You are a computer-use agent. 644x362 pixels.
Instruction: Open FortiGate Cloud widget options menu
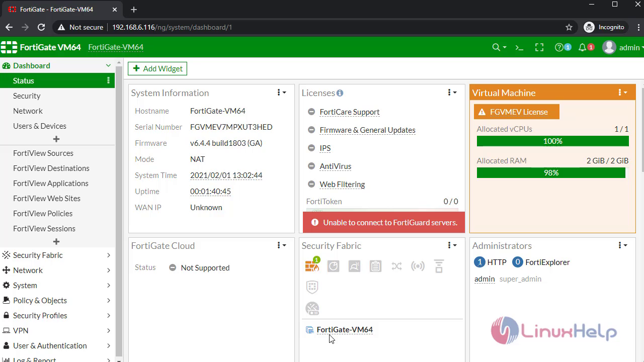(281, 245)
